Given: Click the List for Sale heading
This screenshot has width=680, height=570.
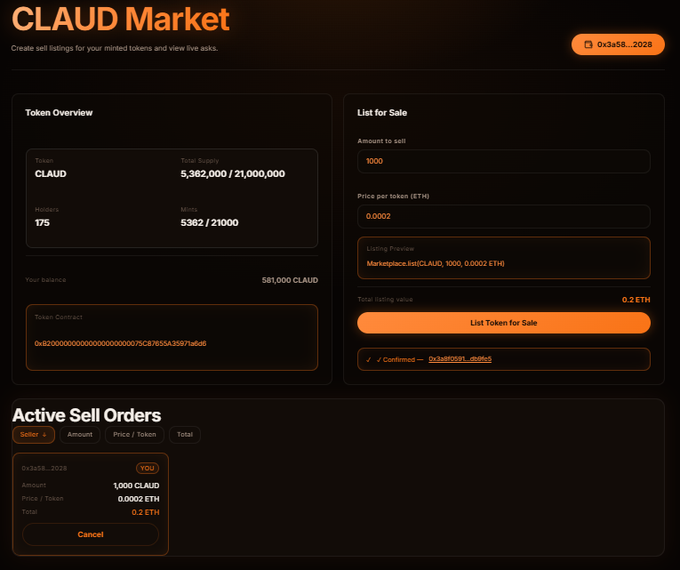Looking at the screenshot, I should pyautogui.click(x=382, y=113).
